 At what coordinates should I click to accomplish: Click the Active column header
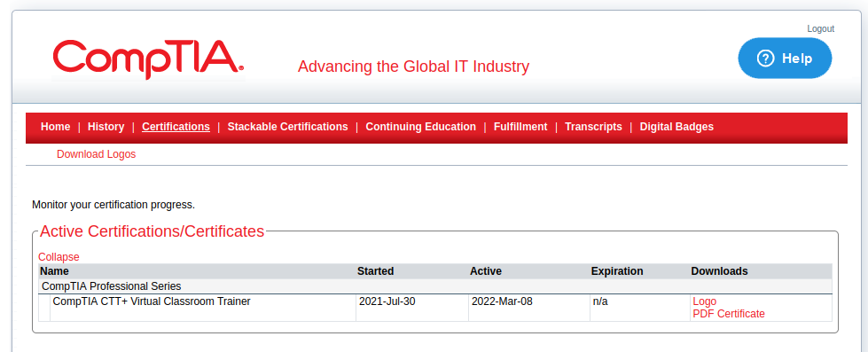tap(486, 271)
